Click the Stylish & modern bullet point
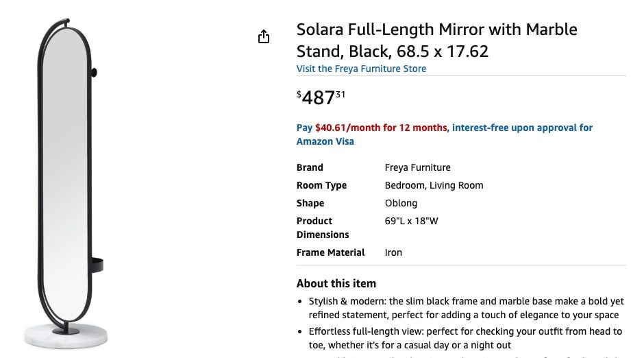 coord(466,308)
